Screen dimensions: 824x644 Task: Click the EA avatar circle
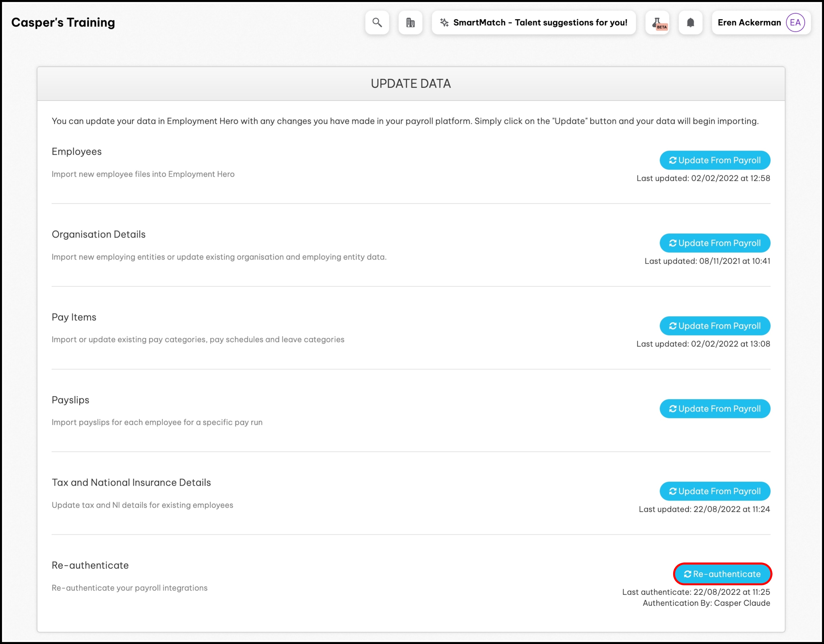coord(795,22)
